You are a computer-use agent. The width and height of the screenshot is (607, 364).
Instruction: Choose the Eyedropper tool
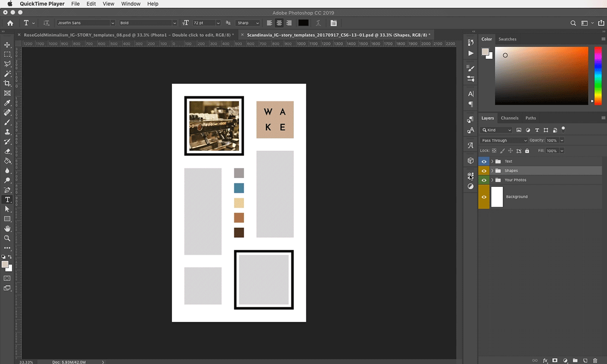pos(7,103)
